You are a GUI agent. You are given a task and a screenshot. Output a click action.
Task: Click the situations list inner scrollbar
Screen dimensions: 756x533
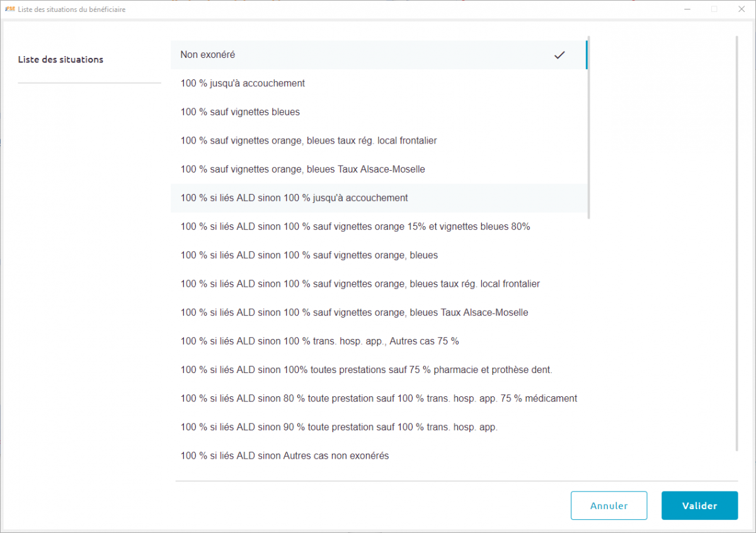click(x=589, y=127)
